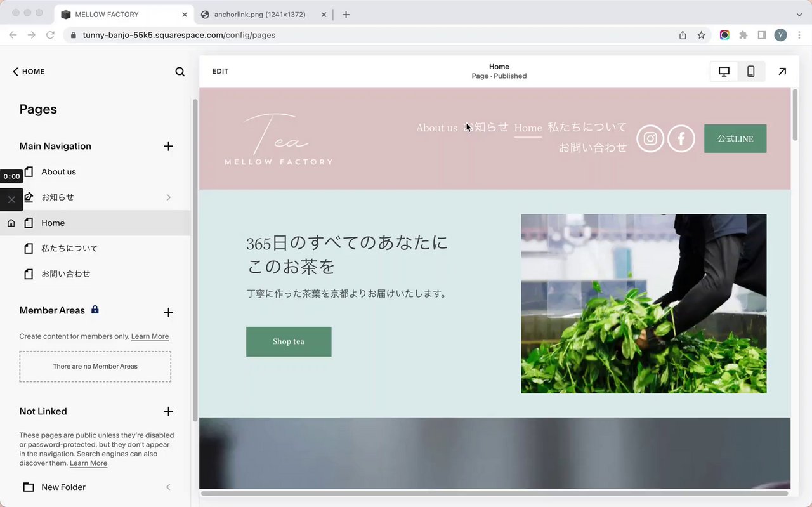The image size is (812, 507).
Task: Click the Main Navigation heading
Action: click(x=55, y=146)
